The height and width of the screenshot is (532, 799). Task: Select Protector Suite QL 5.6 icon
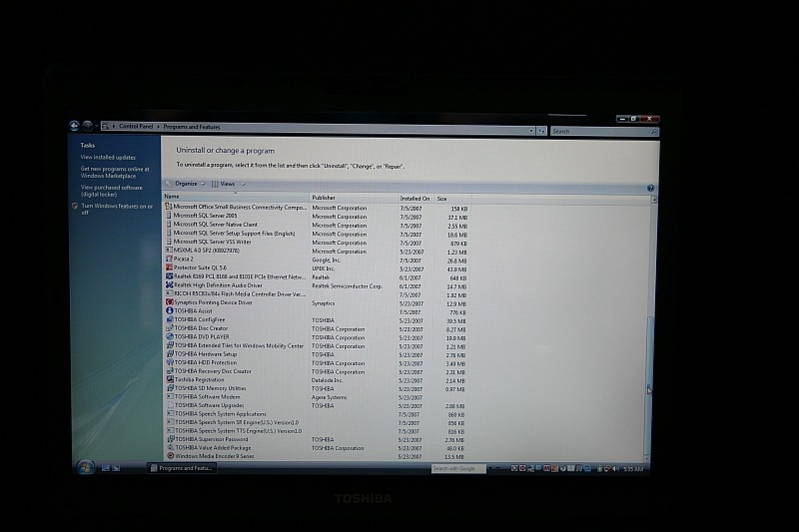(x=169, y=267)
